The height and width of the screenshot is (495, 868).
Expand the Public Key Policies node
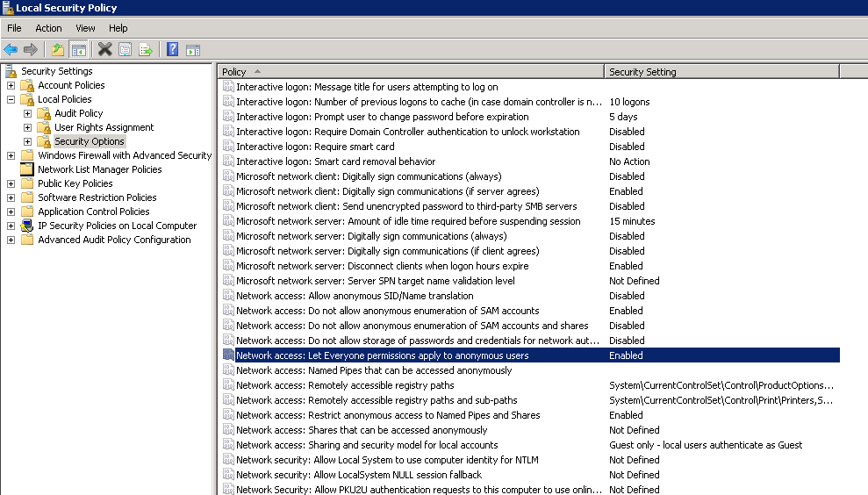point(11,183)
